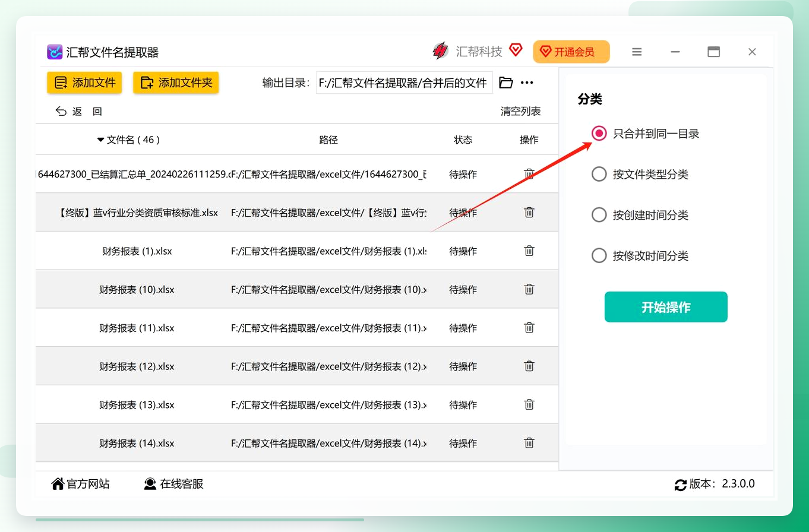Remove 财务报表 (14).xlsx using trash icon
The width and height of the screenshot is (809, 532).
[x=529, y=442]
